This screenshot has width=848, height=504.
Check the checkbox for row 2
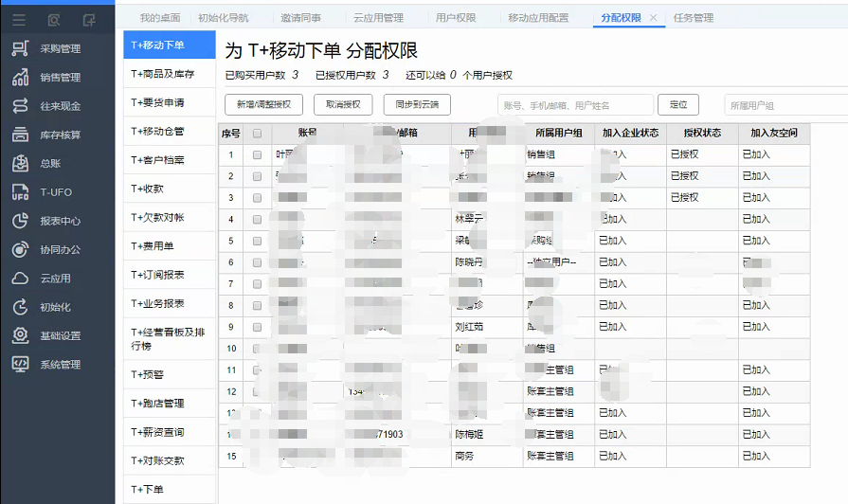point(258,176)
